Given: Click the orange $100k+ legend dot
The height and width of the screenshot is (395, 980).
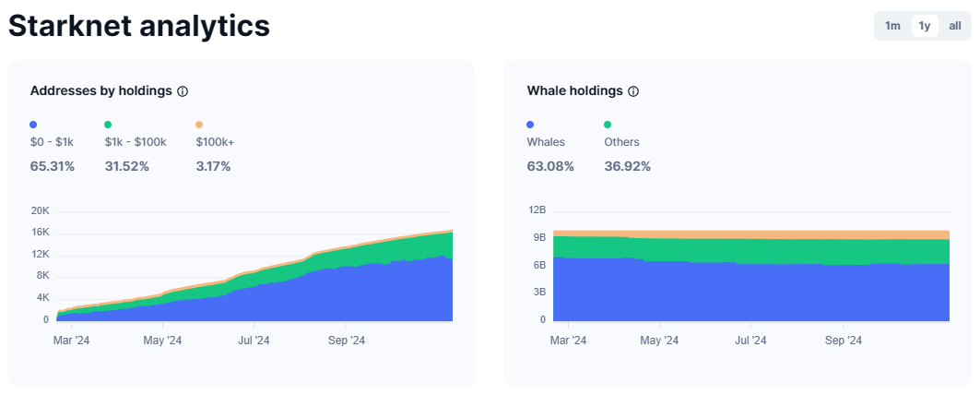Looking at the screenshot, I should point(199,125).
